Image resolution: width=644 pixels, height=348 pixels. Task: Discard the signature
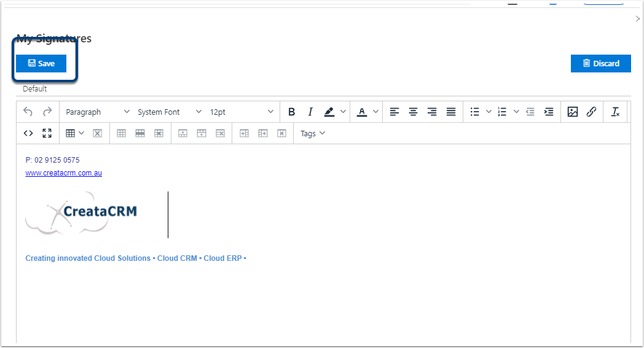[x=601, y=63]
